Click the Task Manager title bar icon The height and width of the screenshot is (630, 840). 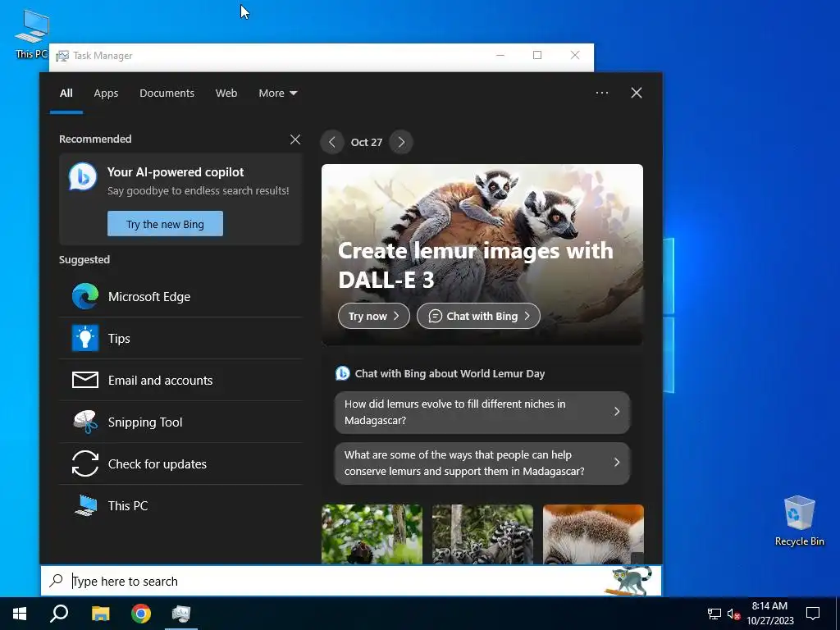coord(62,56)
